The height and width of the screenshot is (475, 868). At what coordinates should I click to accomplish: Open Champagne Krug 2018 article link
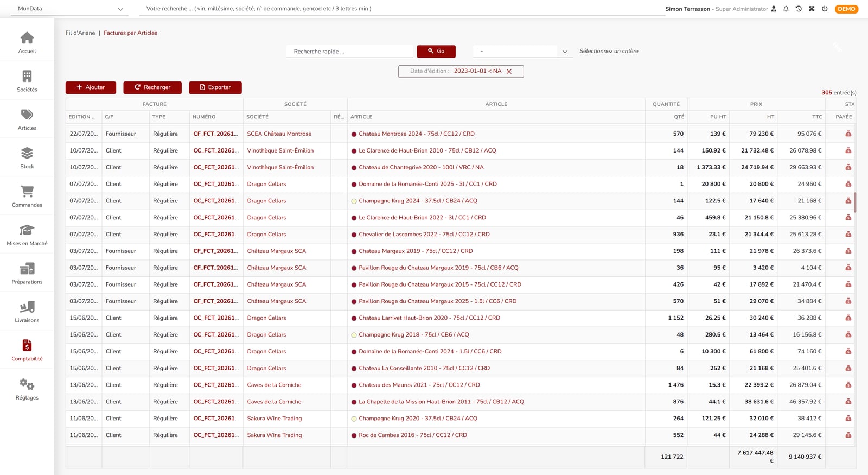pos(414,334)
